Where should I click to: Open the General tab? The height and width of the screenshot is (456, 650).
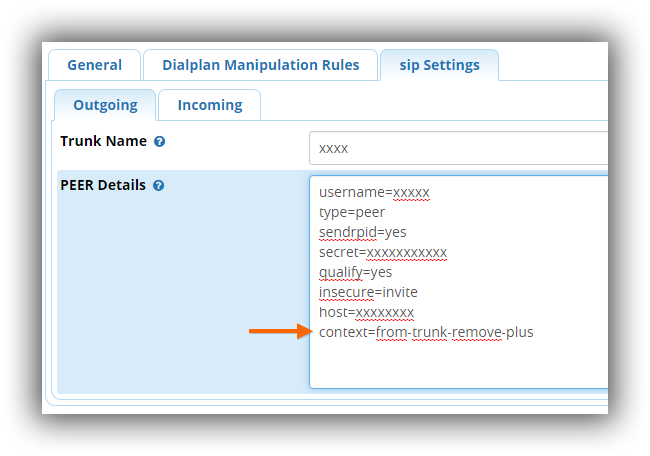(94, 65)
